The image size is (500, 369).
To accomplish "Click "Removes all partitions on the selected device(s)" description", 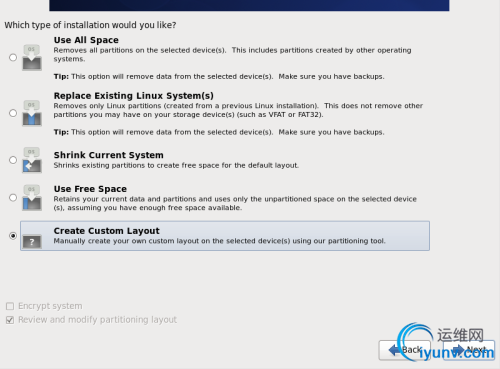I will pos(232,54).
